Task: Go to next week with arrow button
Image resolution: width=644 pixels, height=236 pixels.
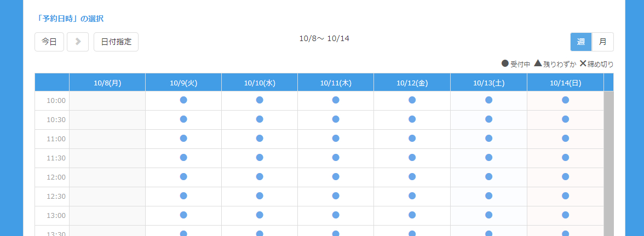Action: point(78,42)
